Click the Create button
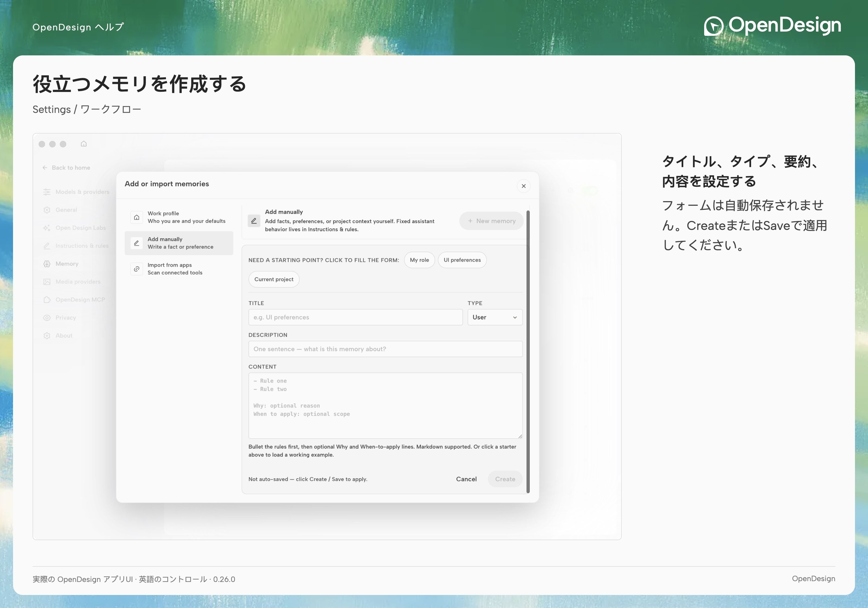The height and width of the screenshot is (608, 868). pos(505,479)
